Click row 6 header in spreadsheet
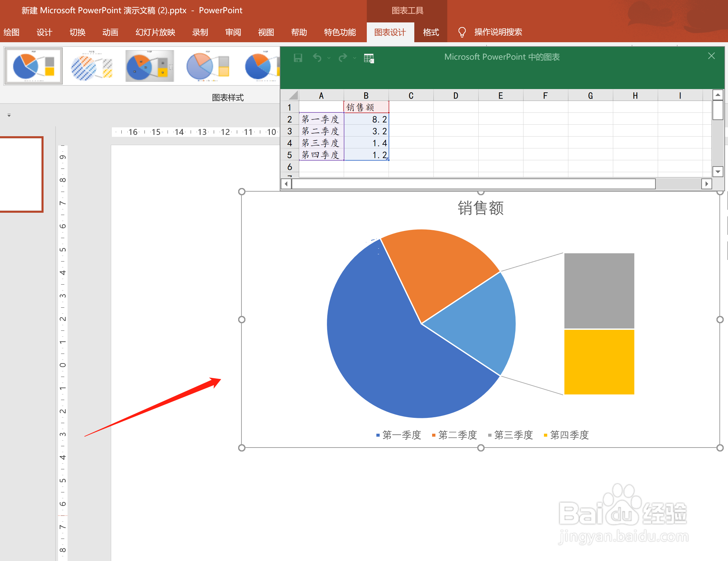This screenshot has width=728, height=561. point(290,167)
